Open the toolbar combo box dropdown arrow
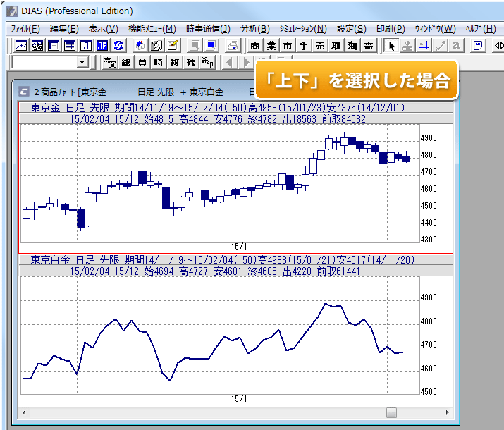 point(82,63)
